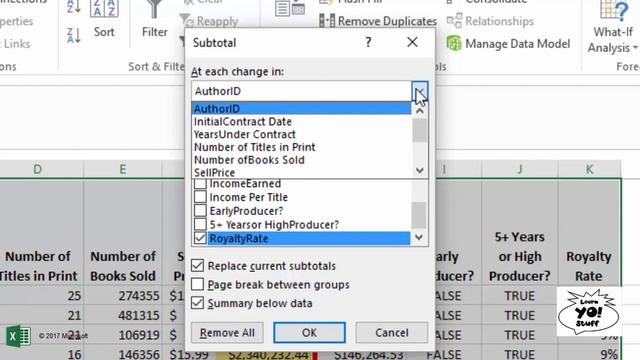The image size is (640, 360).
Task: Check the EarlyProducer? box
Action: coord(200,211)
